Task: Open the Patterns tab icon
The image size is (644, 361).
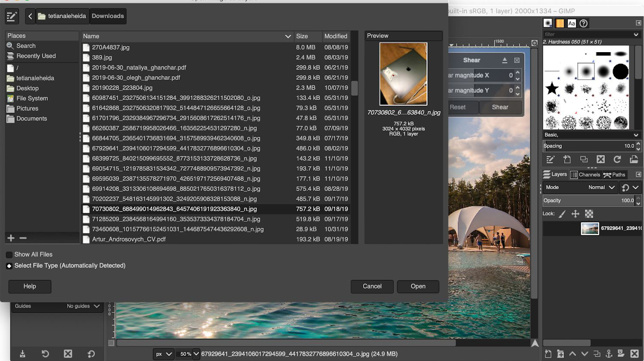Action: click(560, 23)
